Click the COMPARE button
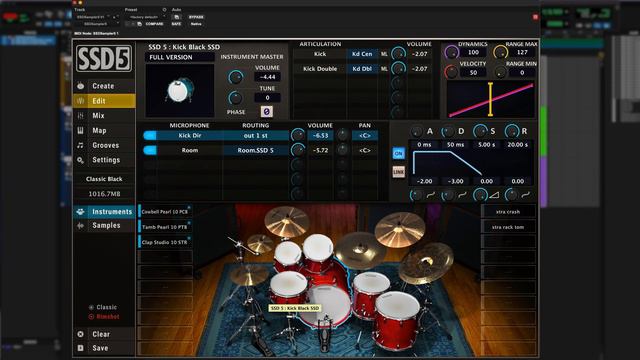Image resolution: width=640 pixels, height=360 pixels. pyautogui.click(x=154, y=24)
